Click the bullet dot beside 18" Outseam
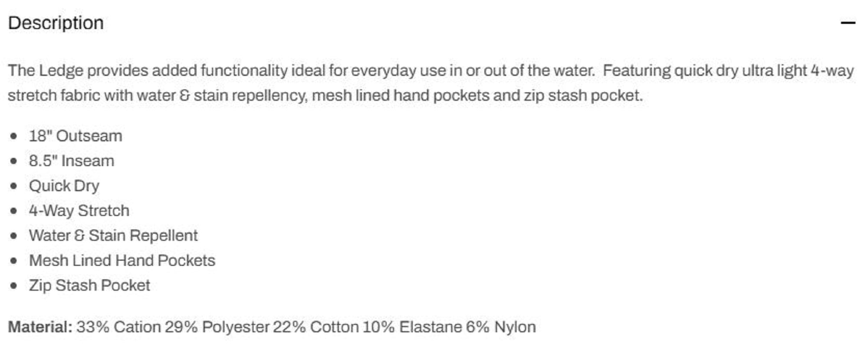868x353 pixels. pos(14,136)
